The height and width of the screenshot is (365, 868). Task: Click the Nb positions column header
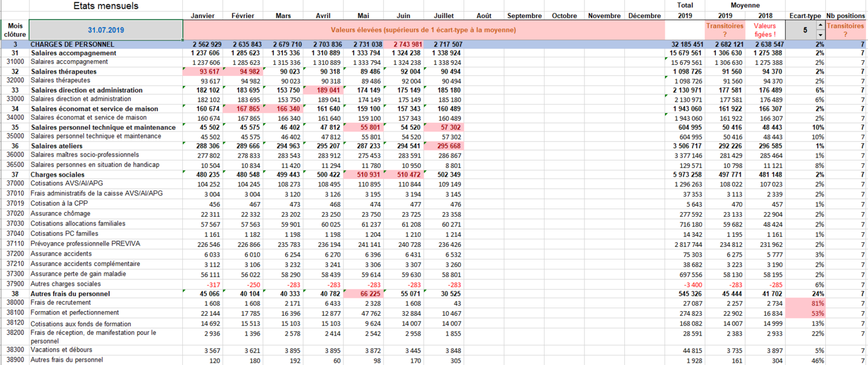pyautogui.click(x=846, y=16)
